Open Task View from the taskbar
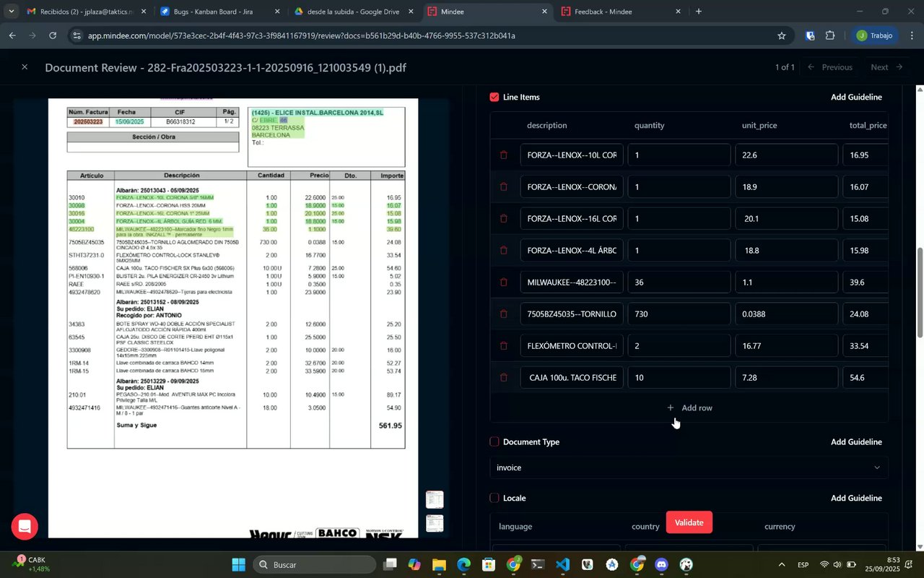The height and width of the screenshot is (578, 924). pyautogui.click(x=390, y=564)
